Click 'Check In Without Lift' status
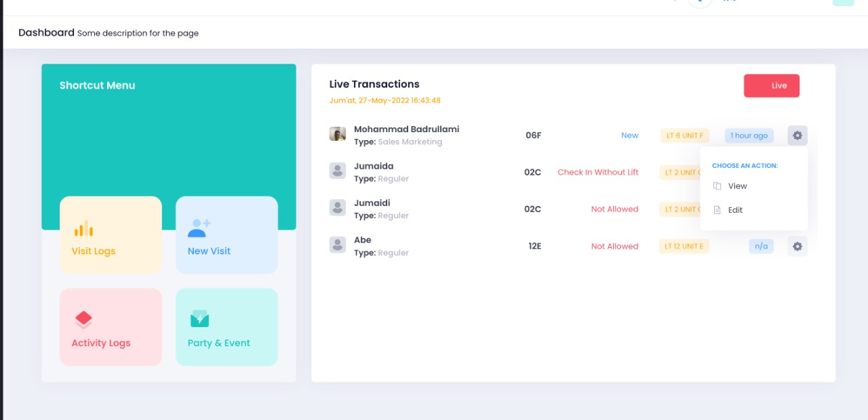The image size is (868, 420). pyautogui.click(x=598, y=172)
